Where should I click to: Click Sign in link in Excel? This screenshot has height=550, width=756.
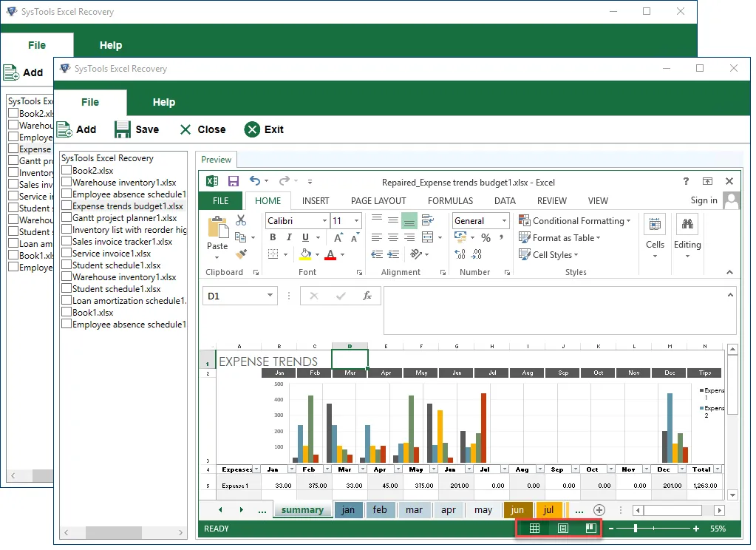pyautogui.click(x=704, y=200)
